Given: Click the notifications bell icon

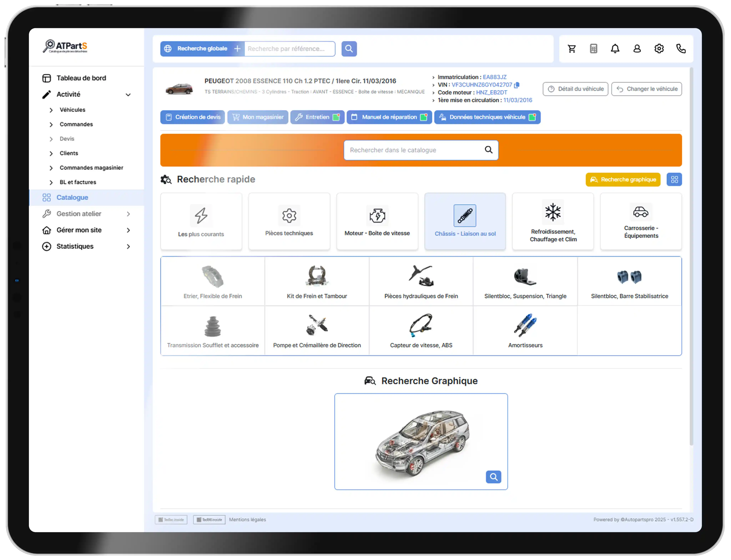Looking at the screenshot, I should (x=615, y=49).
